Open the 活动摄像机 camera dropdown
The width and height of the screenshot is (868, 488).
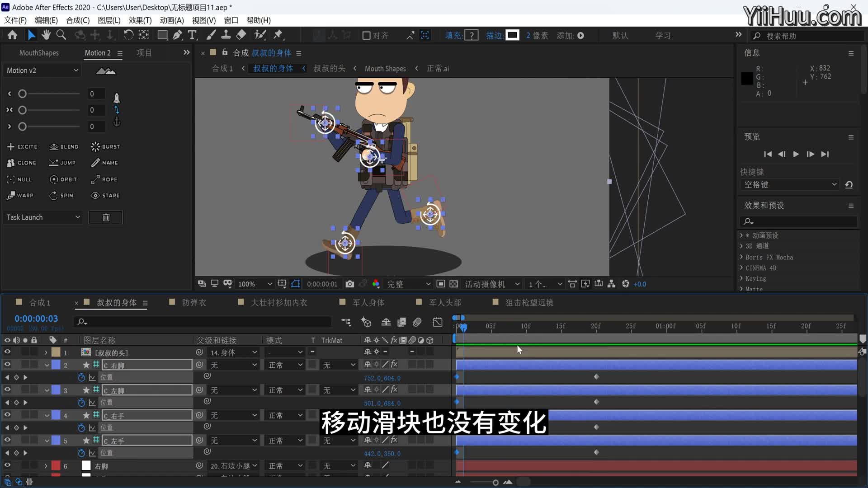pyautogui.click(x=492, y=284)
